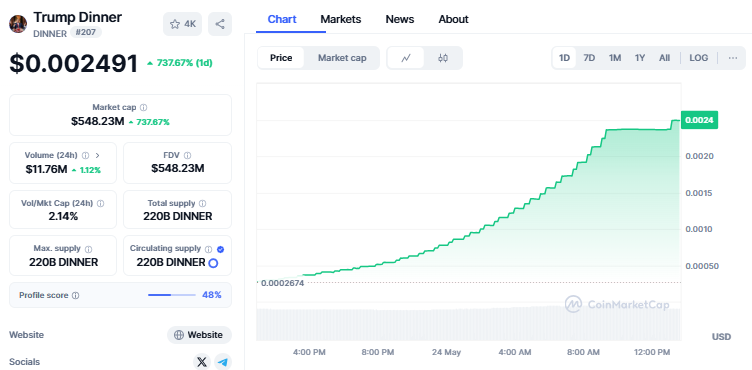The image size is (752, 370).
Task: Toggle LOG scale on chart
Action: [698, 58]
